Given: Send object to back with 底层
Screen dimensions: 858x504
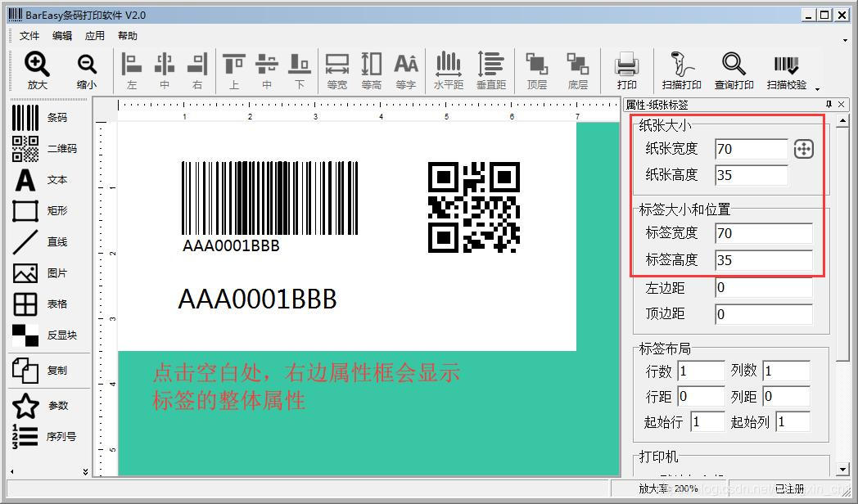Looking at the screenshot, I should [578, 70].
